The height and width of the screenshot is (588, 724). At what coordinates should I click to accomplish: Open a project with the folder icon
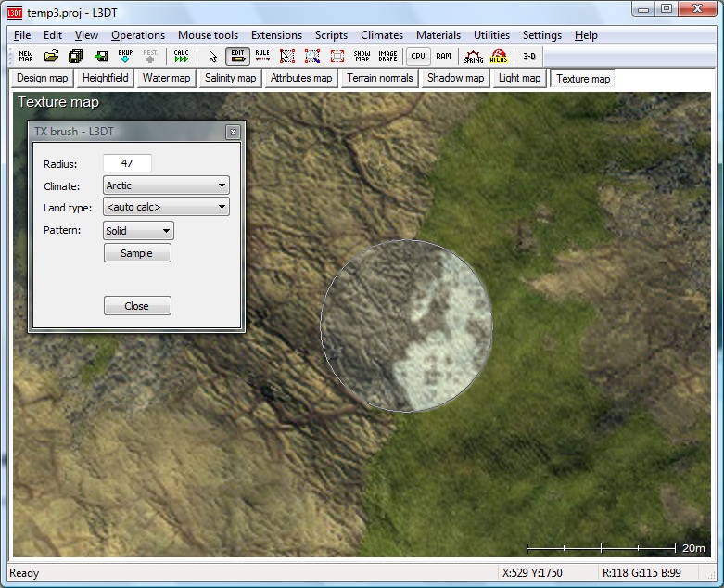pos(51,57)
